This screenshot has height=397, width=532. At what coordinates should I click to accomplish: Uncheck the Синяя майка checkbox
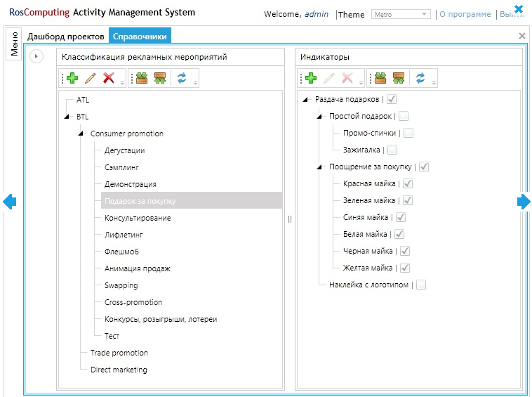coord(401,217)
